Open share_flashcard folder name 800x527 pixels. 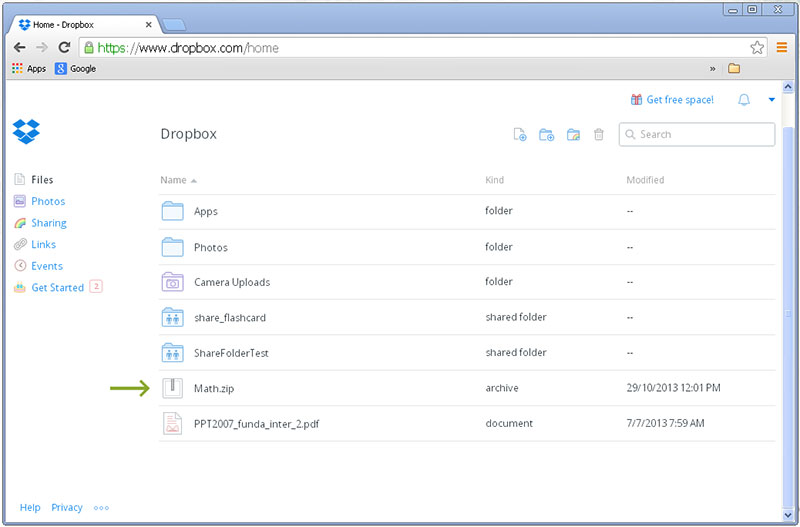[x=230, y=317]
